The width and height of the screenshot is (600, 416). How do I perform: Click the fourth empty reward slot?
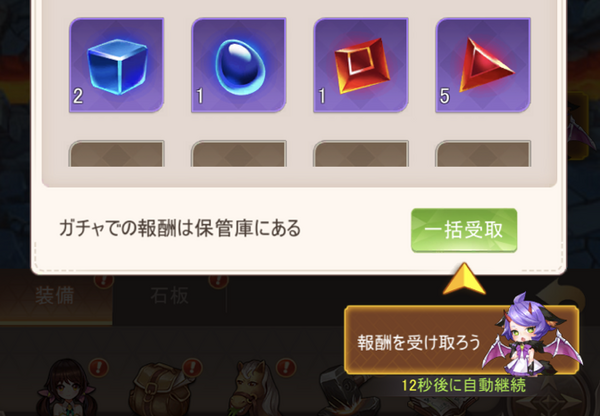[483, 153]
